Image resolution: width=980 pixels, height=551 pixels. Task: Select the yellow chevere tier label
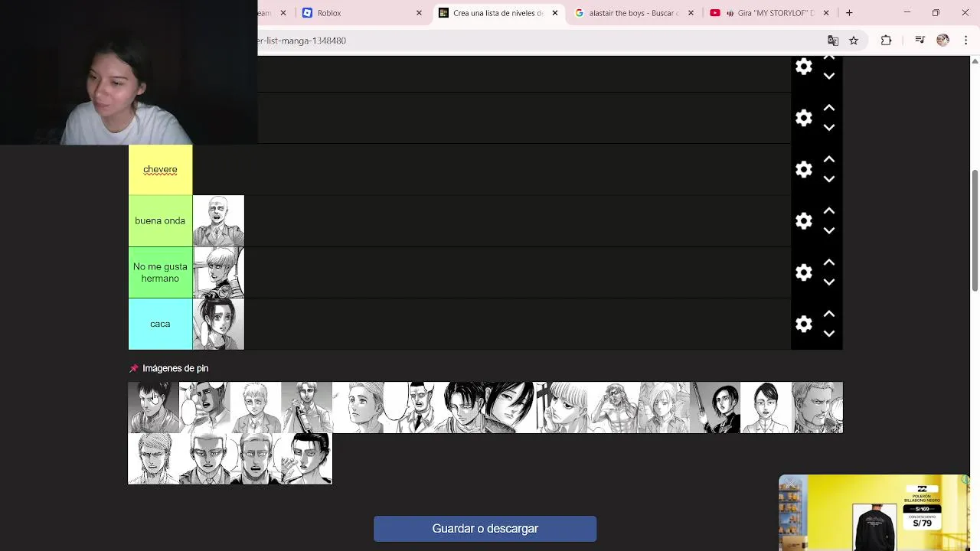pos(160,169)
